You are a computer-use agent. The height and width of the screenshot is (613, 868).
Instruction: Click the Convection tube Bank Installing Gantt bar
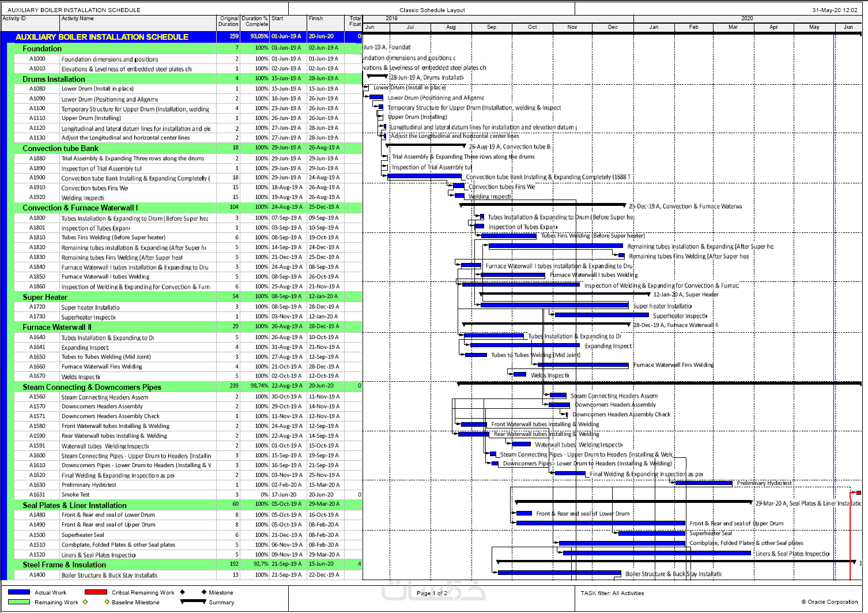coord(424,176)
